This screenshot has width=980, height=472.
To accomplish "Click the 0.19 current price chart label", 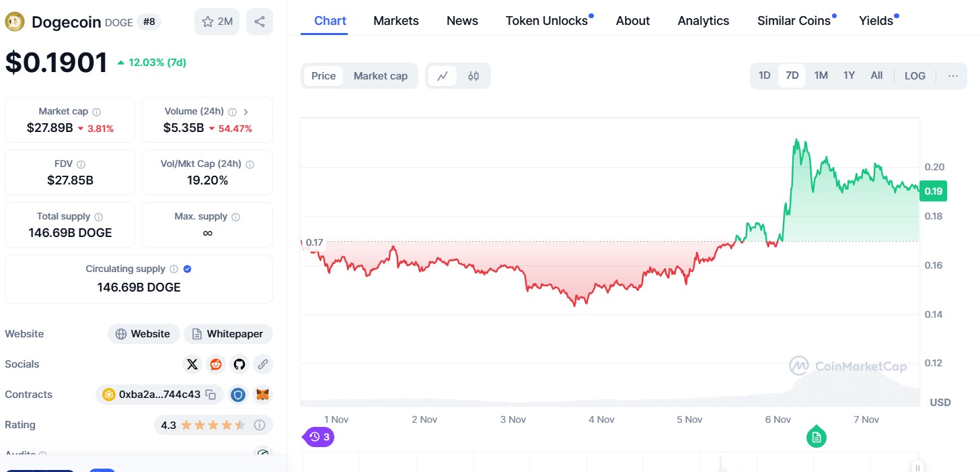I will (934, 191).
